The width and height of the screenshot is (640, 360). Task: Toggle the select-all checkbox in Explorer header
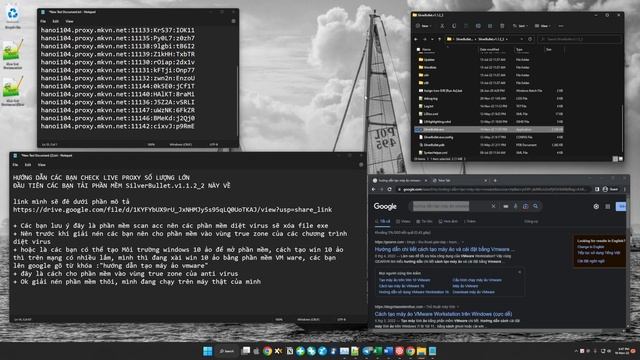click(x=417, y=49)
